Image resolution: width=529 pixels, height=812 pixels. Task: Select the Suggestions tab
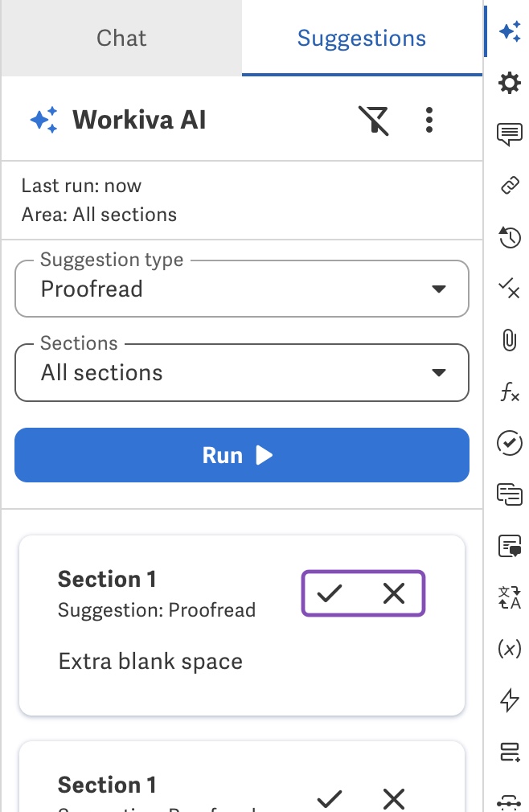(x=362, y=38)
